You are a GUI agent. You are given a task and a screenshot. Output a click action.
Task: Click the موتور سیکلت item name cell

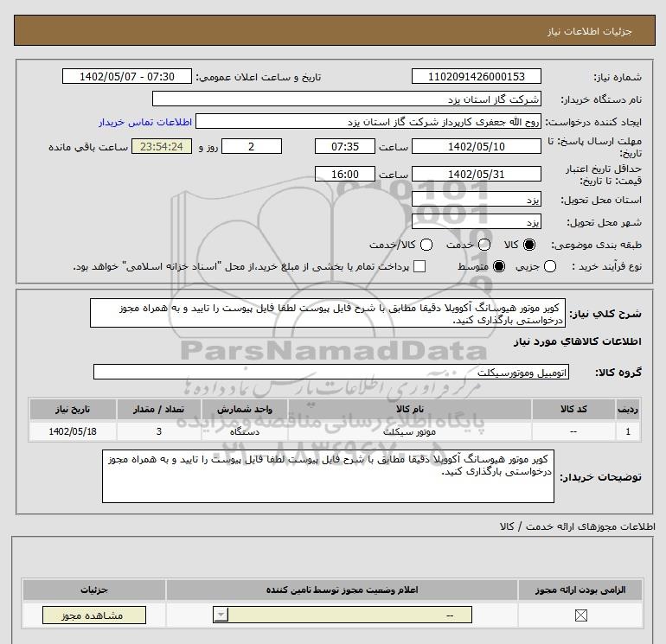(409, 431)
